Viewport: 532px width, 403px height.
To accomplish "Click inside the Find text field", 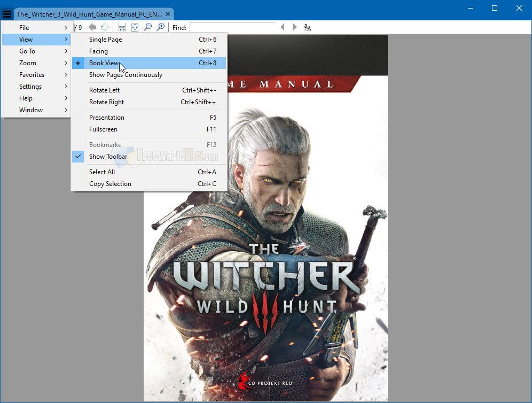I will click(232, 27).
